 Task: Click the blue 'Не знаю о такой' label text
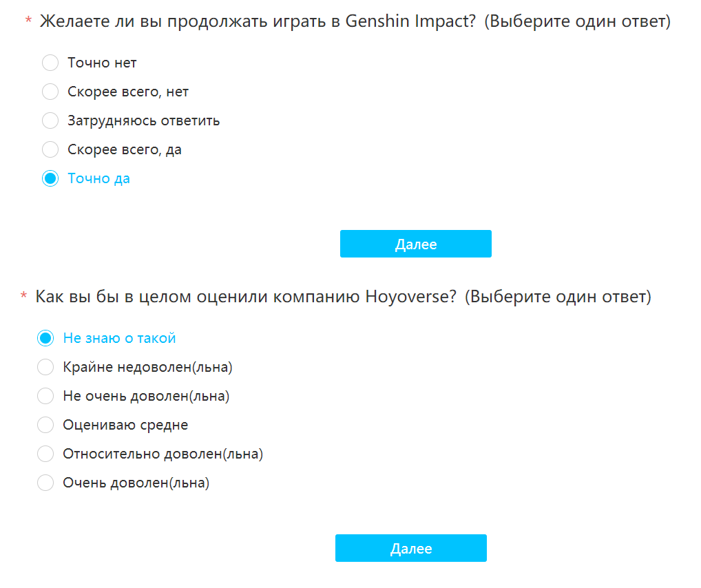(x=119, y=338)
